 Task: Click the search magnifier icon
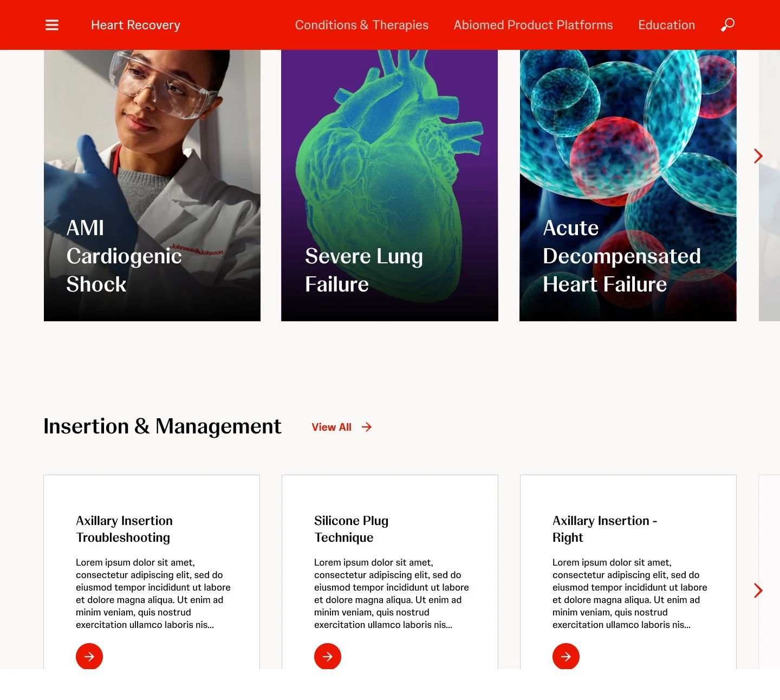point(727,25)
